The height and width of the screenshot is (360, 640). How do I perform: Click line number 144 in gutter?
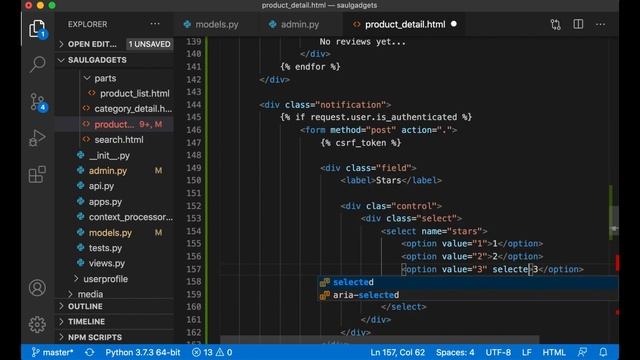193,105
